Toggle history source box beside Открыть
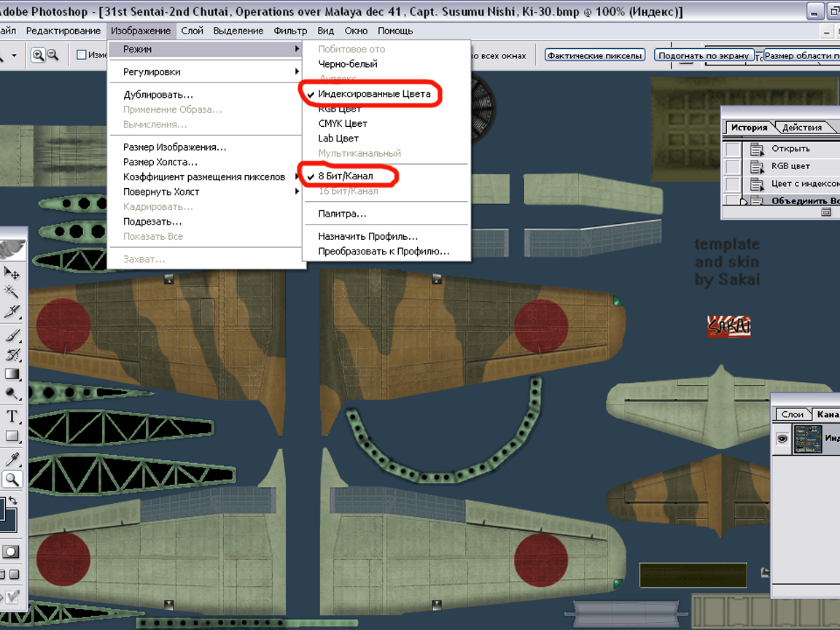Image resolution: width=840 pixels, height=630 pixels. coord(732,149)
